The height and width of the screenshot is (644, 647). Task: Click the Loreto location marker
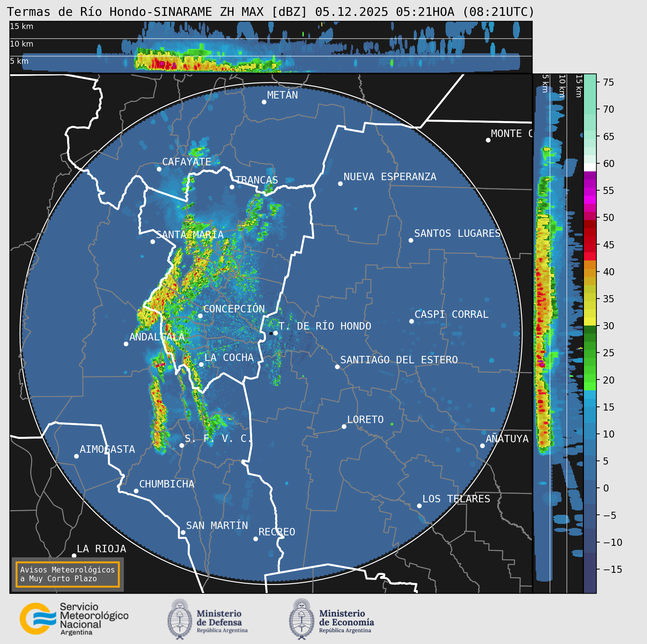point(344,426)
